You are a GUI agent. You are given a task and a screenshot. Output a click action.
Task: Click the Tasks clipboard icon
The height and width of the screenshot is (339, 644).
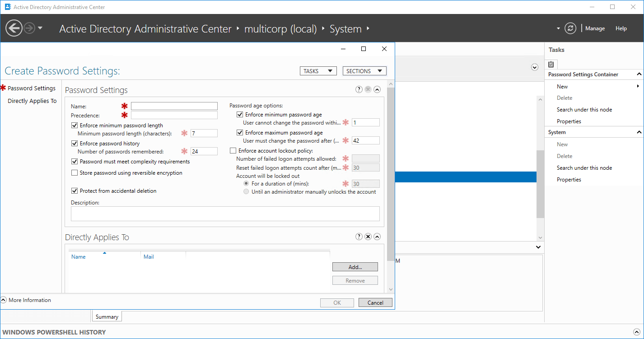coord(551,64)
